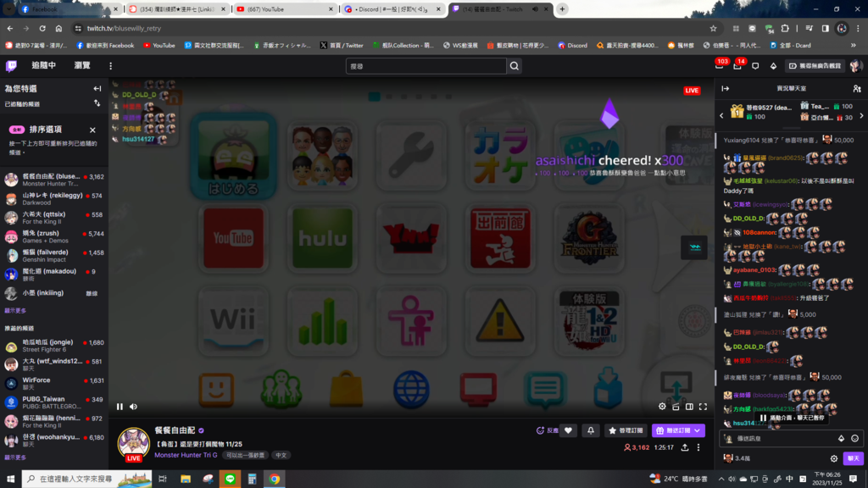Bookmark this page with the star icon
Image resolution: width=868 pixels, height=488 pixels.
click(x=713, y=28)
